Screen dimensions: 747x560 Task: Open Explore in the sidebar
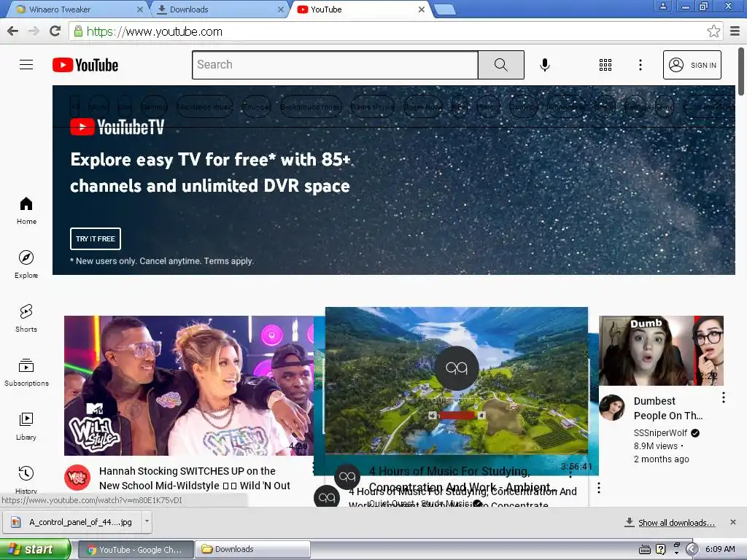point(26,265)
